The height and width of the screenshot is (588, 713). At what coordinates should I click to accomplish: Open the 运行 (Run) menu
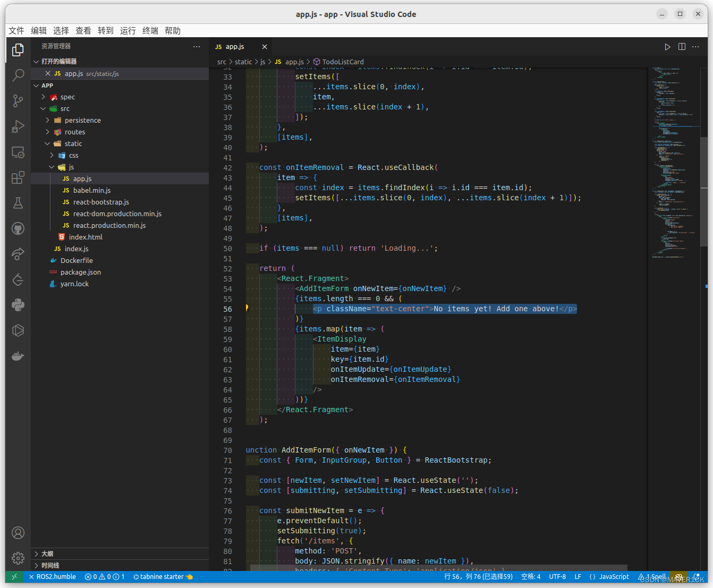point(128,31)
